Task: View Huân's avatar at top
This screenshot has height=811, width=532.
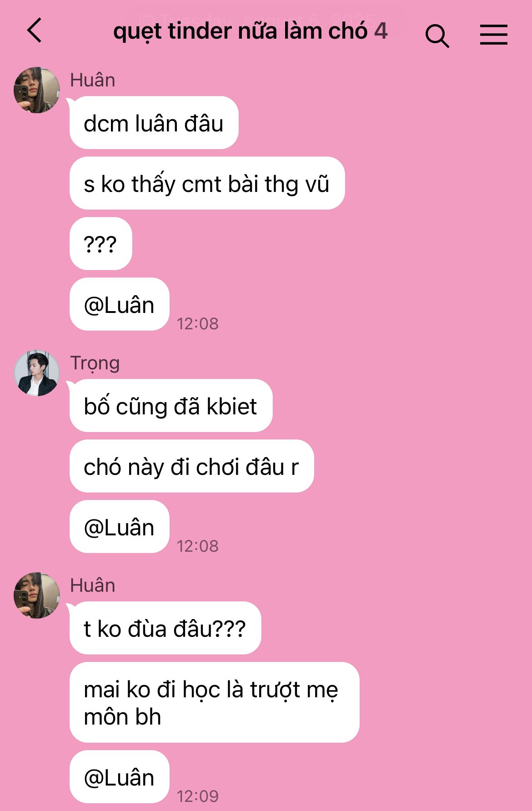Action: click(37, 90)
